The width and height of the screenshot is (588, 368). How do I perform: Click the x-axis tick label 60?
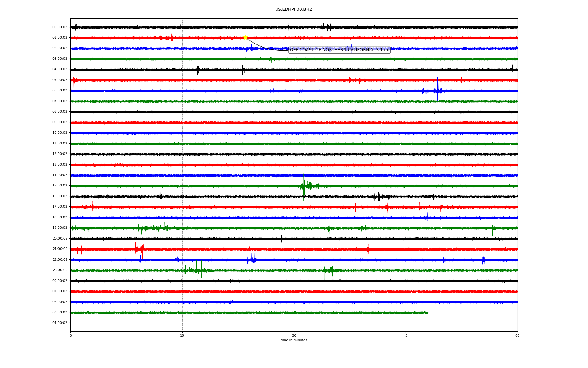click(x=517, y=335)
